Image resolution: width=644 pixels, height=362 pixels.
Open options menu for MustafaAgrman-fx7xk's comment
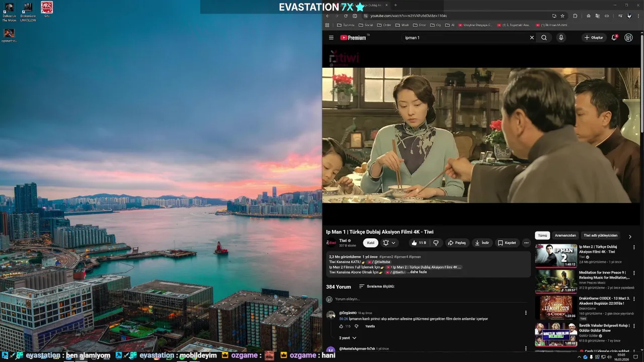tap(526, 348)
